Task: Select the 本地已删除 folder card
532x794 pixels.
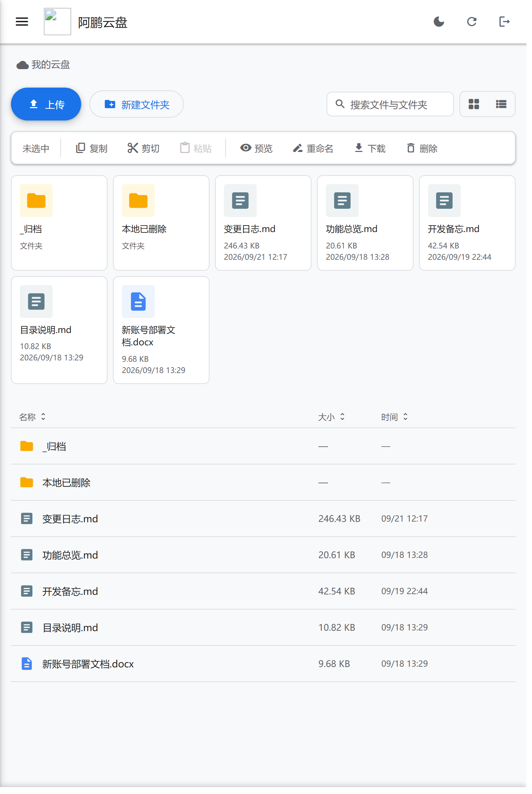Action: pyautogui.click(x=161, y=223)
